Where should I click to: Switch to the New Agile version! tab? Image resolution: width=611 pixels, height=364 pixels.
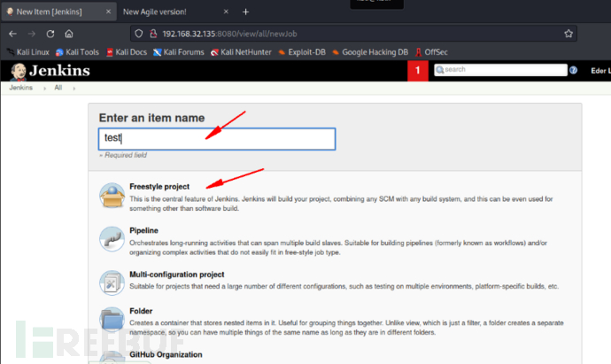pos(155,12)
